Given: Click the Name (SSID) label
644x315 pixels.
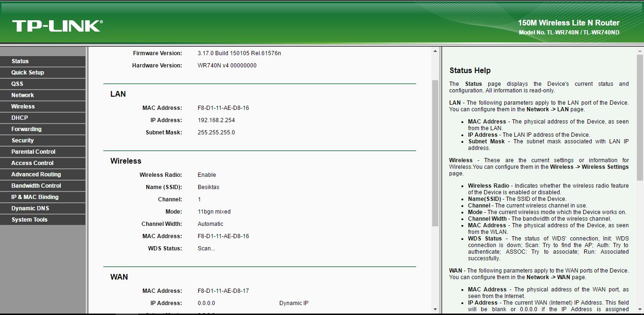Looking at the screenshot, I should click(x=164, y=187).
